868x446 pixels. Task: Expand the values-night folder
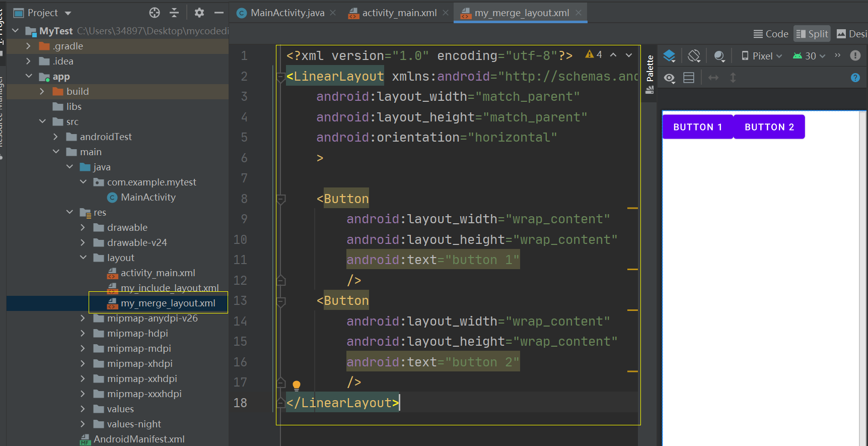point(83,424)
